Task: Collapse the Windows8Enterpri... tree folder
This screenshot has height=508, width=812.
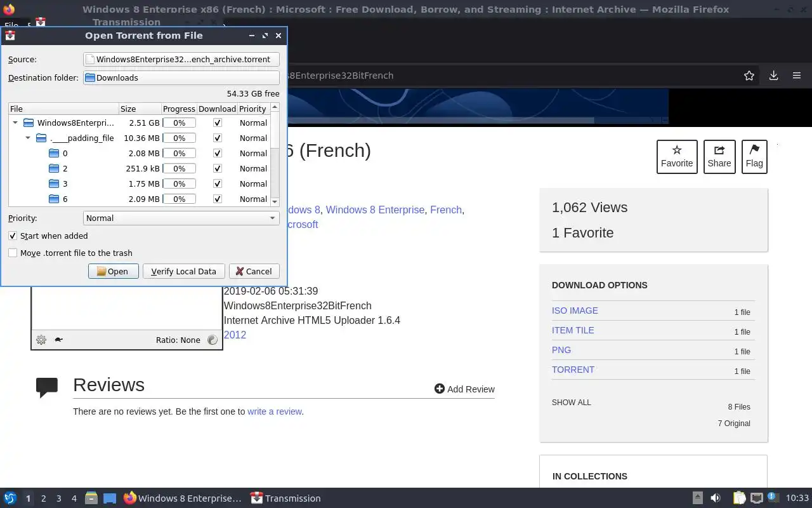Action: 15,123
